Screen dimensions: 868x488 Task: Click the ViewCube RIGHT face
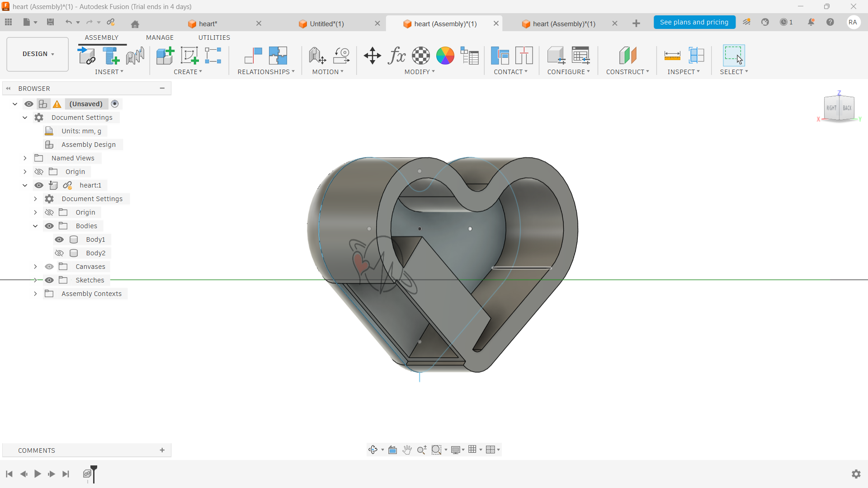[831, 108]
